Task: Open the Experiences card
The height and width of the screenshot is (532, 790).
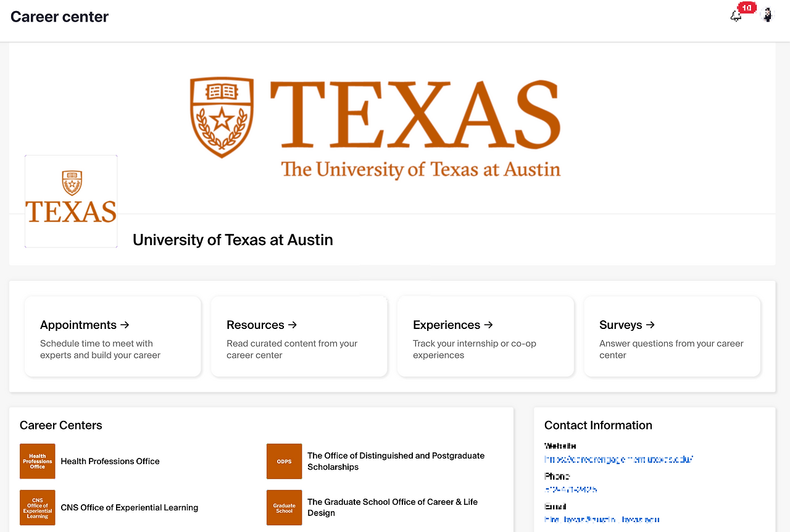Action: tap(486, 336)
